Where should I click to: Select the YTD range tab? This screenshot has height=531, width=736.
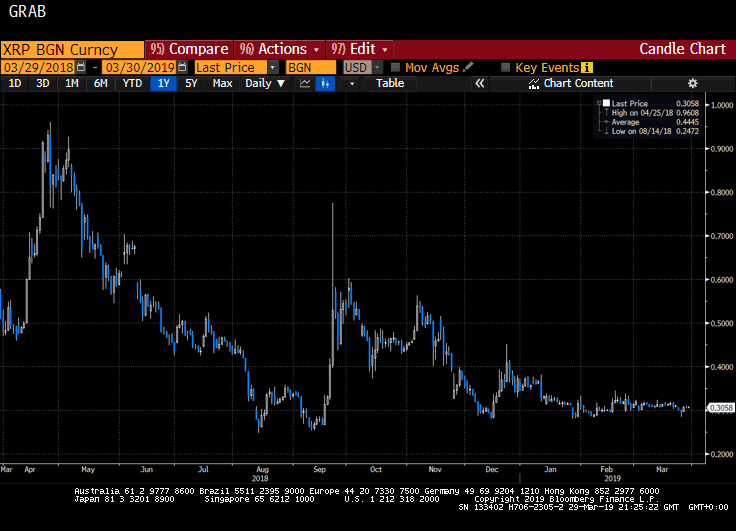click(132, 84)
